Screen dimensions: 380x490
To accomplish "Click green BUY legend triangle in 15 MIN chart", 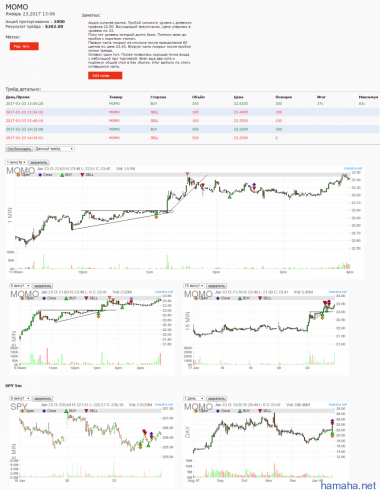I will click(240, 298).
